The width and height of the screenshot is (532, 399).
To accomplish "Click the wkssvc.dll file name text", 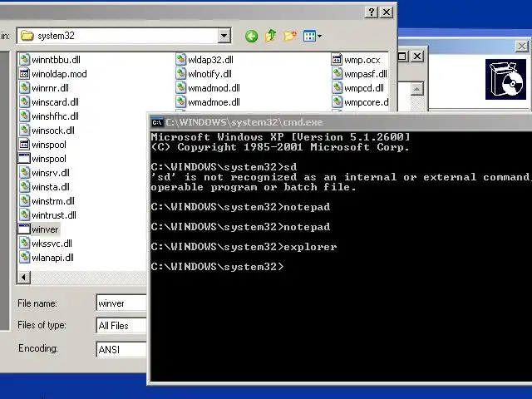I will pyautogui.click(x=52, y=244).
